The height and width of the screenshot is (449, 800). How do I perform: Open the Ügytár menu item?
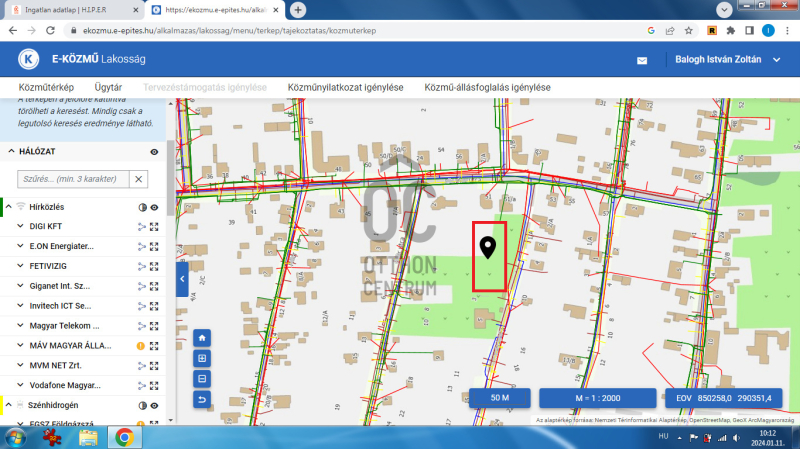click(108, 88)
